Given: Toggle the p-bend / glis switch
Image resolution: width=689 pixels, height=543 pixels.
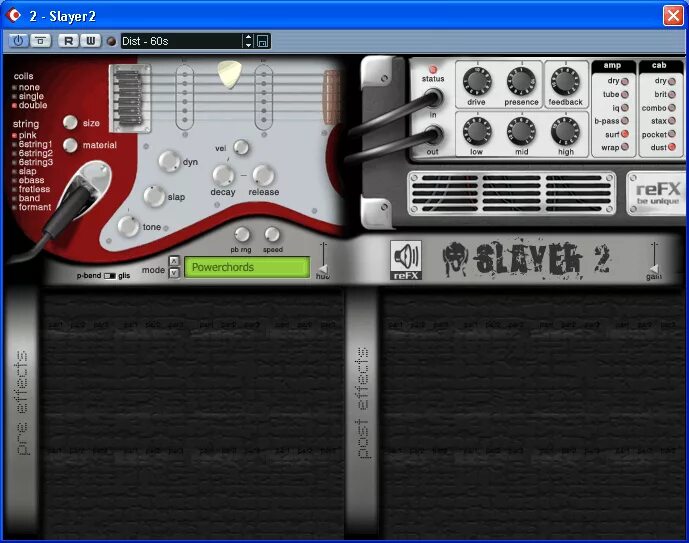Looking at the screenshot, I should (x=110, y=276).
